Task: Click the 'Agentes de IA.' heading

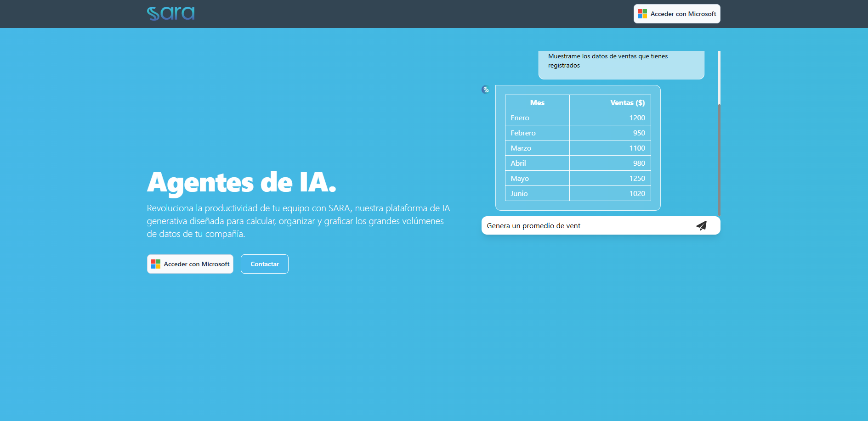Action: [242, 182]
